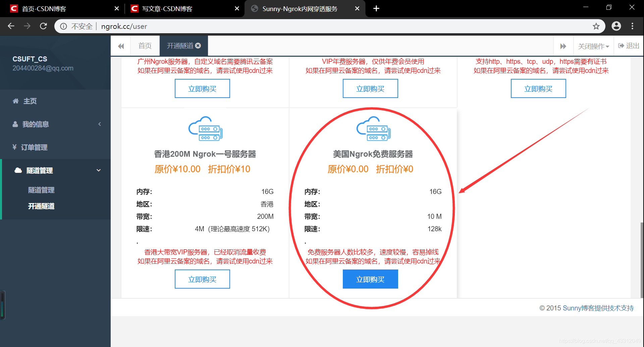This screenshot has width=644, height=347.
Task: Reload the ngrok.cc page
Action: pos(43,26)
